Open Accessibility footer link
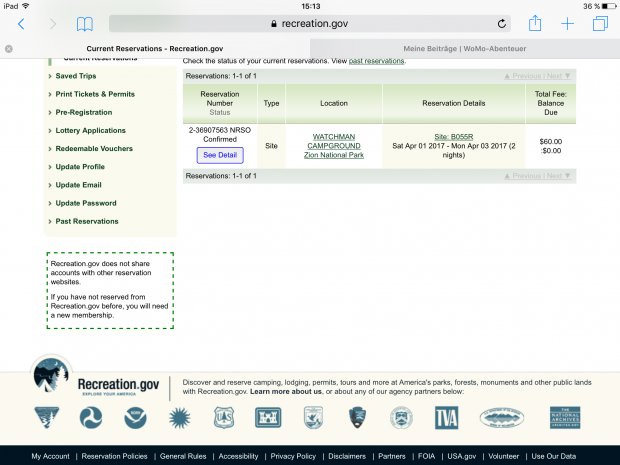The image size is (620, 465). pos(238,456)
